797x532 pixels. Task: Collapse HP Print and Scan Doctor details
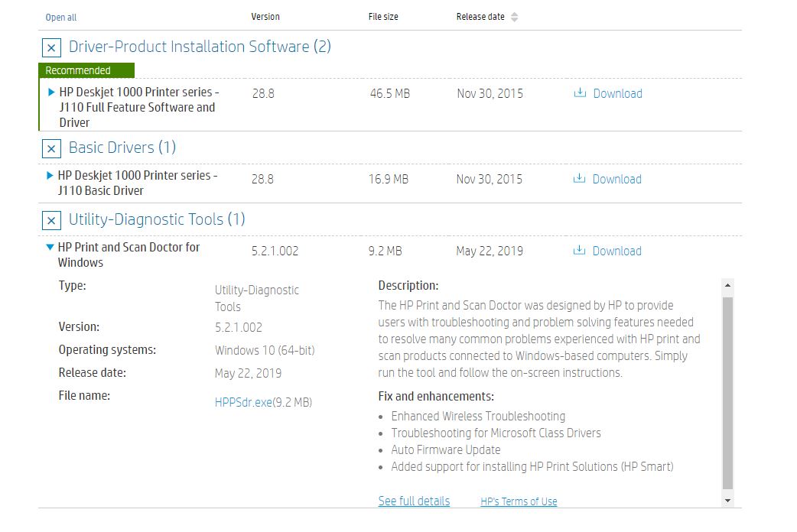[x=50, y=248]
